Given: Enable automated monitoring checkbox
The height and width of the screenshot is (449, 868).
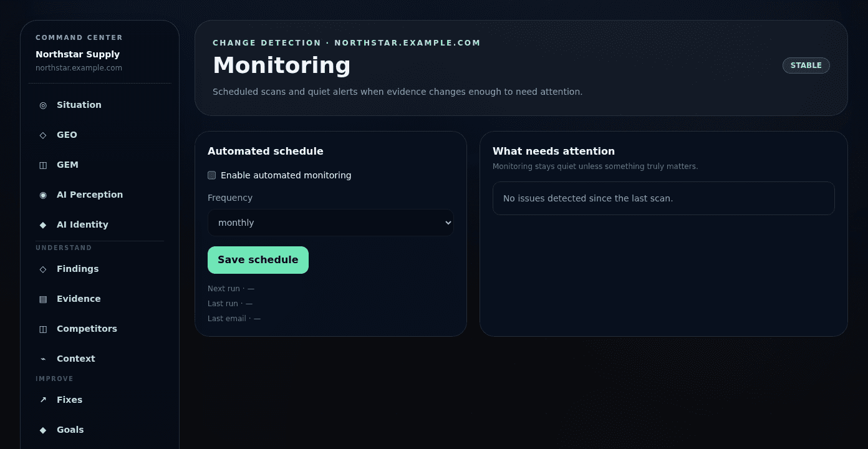Looking at the screenshot, I should point(212,175).
